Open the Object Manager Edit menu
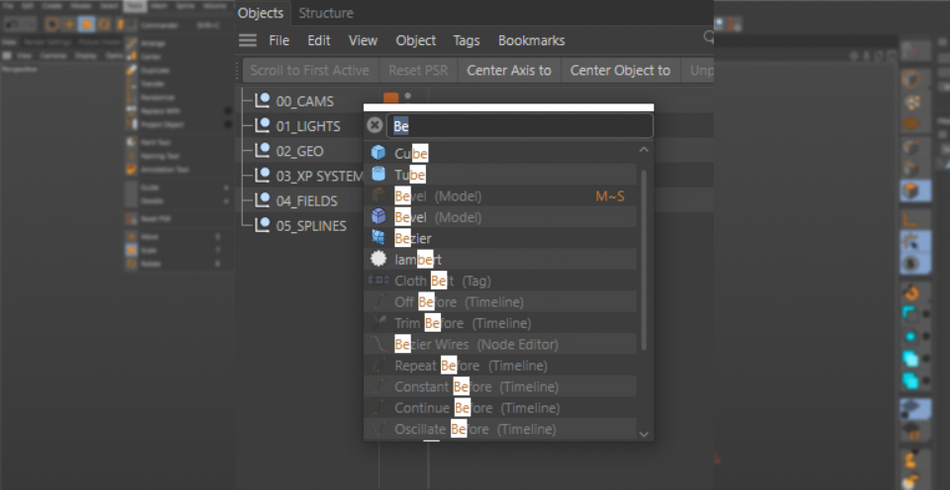Screen dimensions: 950x490 point(319,41)
